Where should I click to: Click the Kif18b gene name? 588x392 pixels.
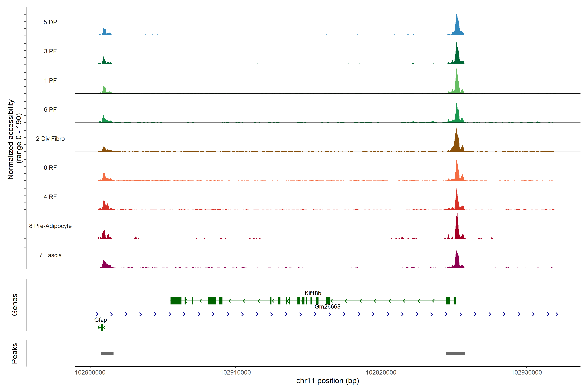[313, 293]
